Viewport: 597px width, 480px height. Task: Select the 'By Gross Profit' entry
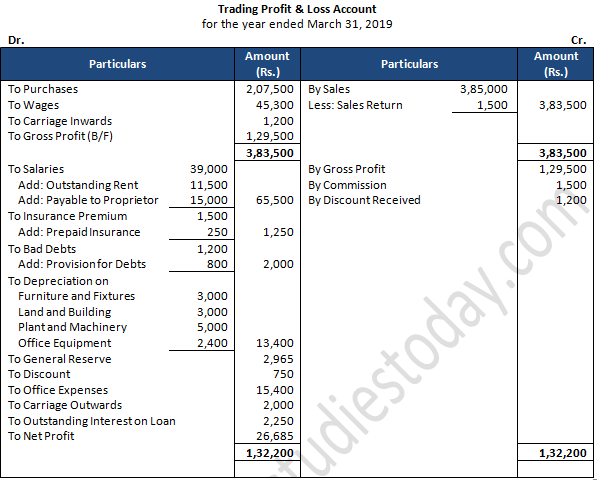pos(346,169)
